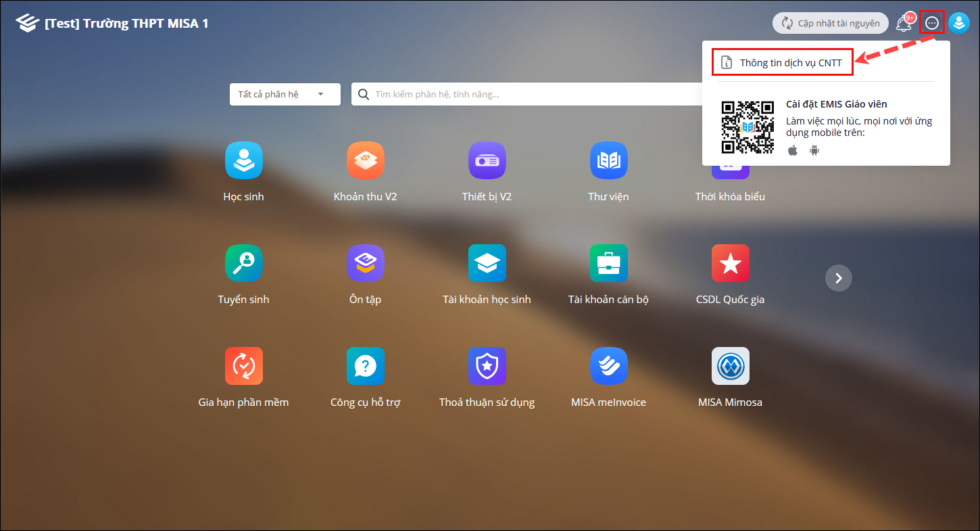The width and height of the screenshot is (980, 531).
Task: Click the Thiết bị V2 label
Action: click(487, 197)
